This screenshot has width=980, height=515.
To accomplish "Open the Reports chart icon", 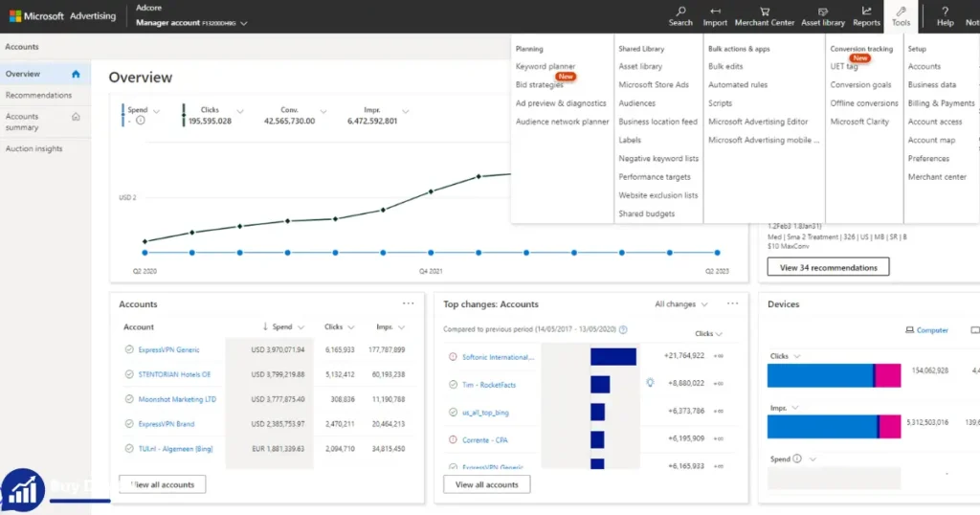I will click(x=866, y=11).
